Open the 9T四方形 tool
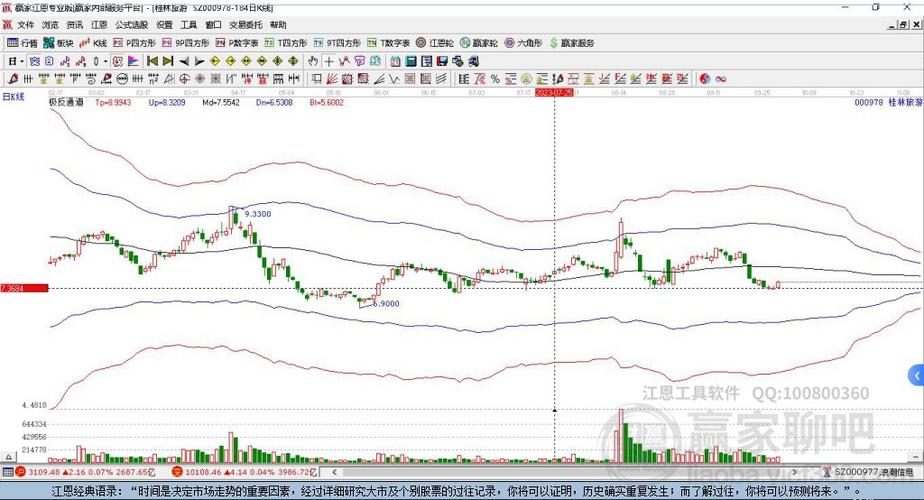 (x=337, y=43)
